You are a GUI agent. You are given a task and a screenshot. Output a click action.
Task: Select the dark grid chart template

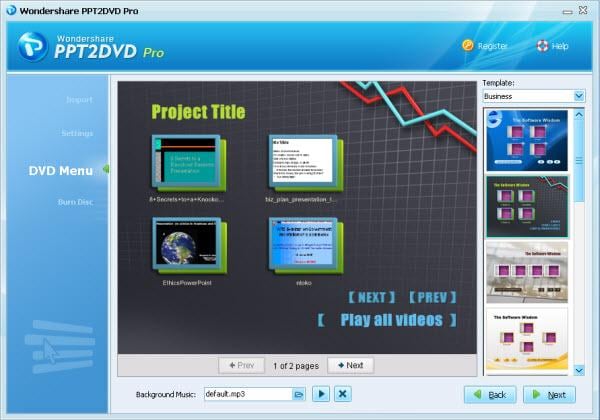point(527,207)
